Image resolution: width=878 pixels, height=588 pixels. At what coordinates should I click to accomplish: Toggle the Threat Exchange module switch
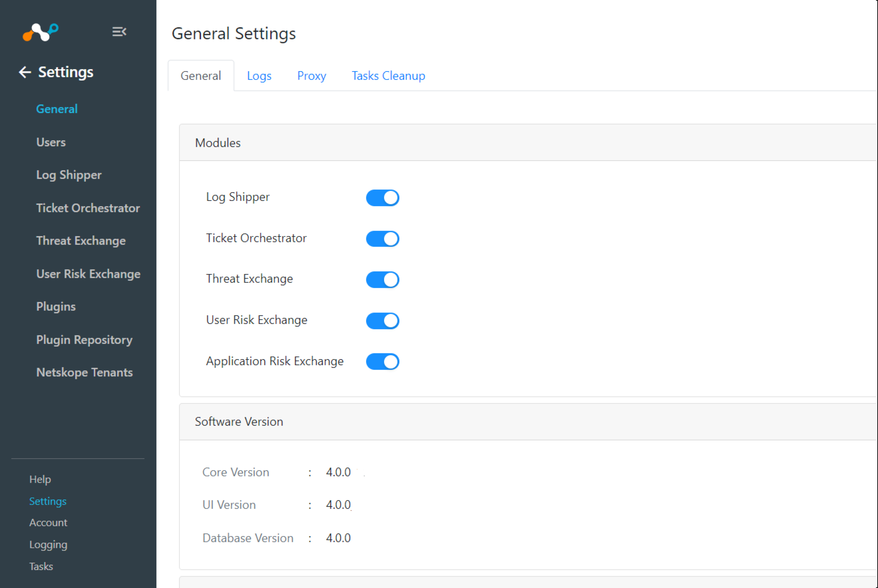(x=382, y=279)
